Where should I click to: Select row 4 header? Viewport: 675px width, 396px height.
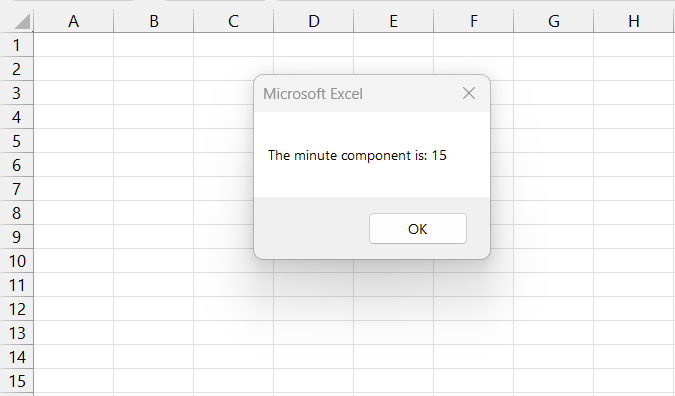(x=16, y=117)
